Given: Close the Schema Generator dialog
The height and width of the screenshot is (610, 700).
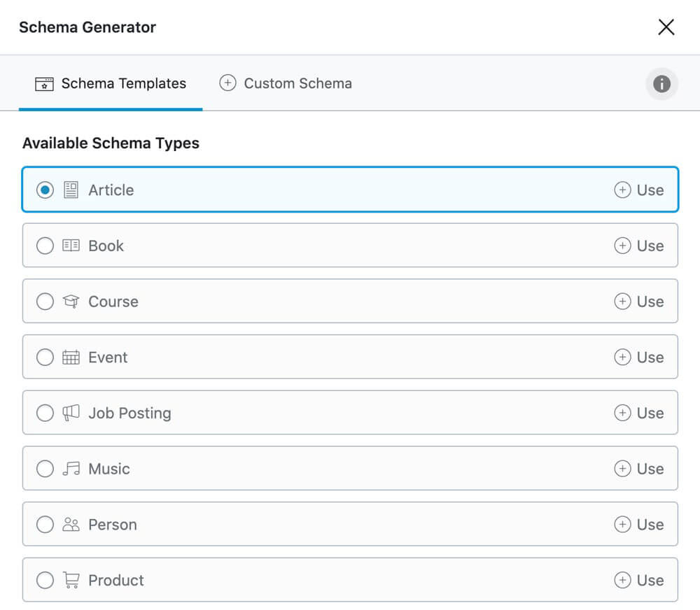Looking at the screenshot, I should (666, 27).
